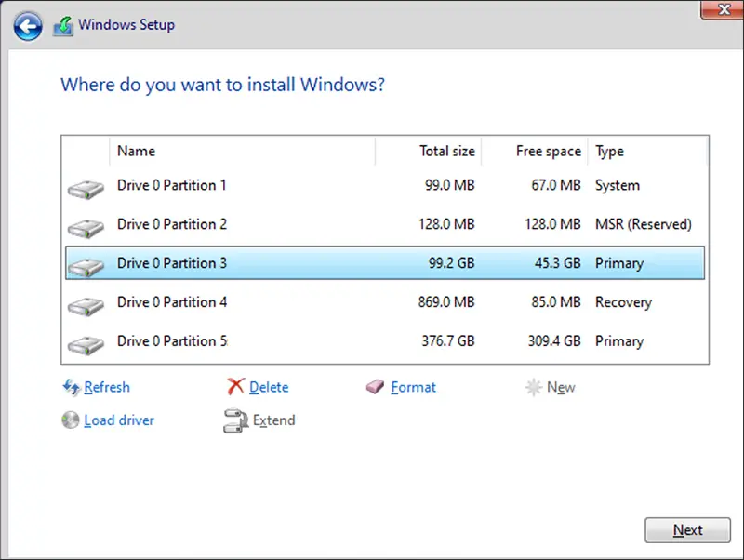This screenshot has height=560, width=744.
Task: Click the drive icon for Partition 1
Action: point(86,190)
